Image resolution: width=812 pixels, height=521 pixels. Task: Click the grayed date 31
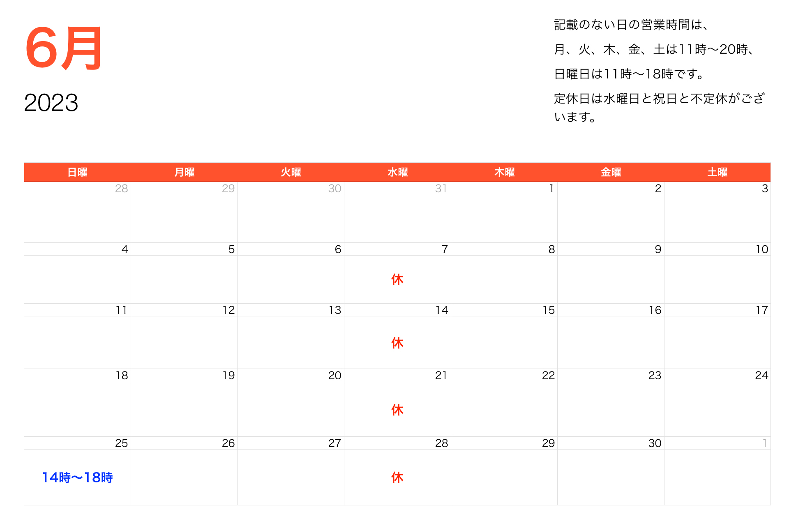pos(441,189)
